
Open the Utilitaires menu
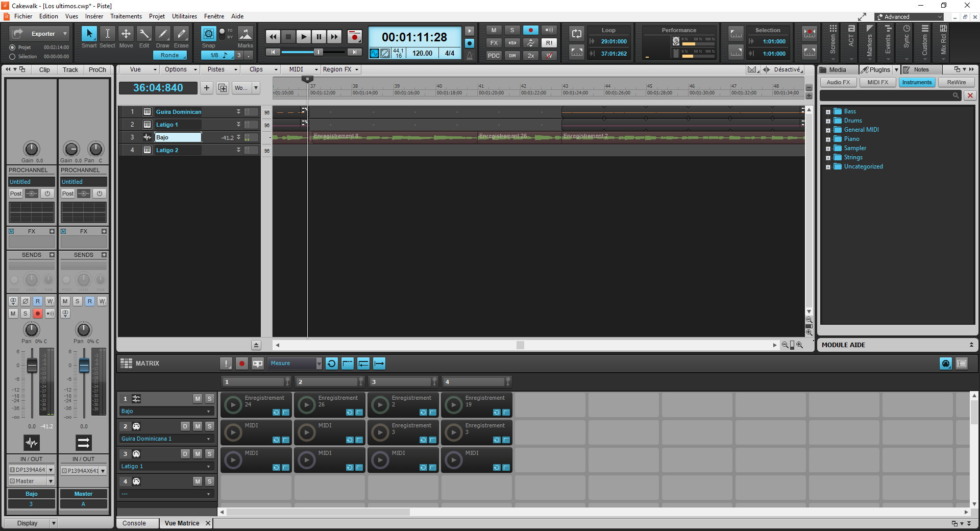point(184,16)
